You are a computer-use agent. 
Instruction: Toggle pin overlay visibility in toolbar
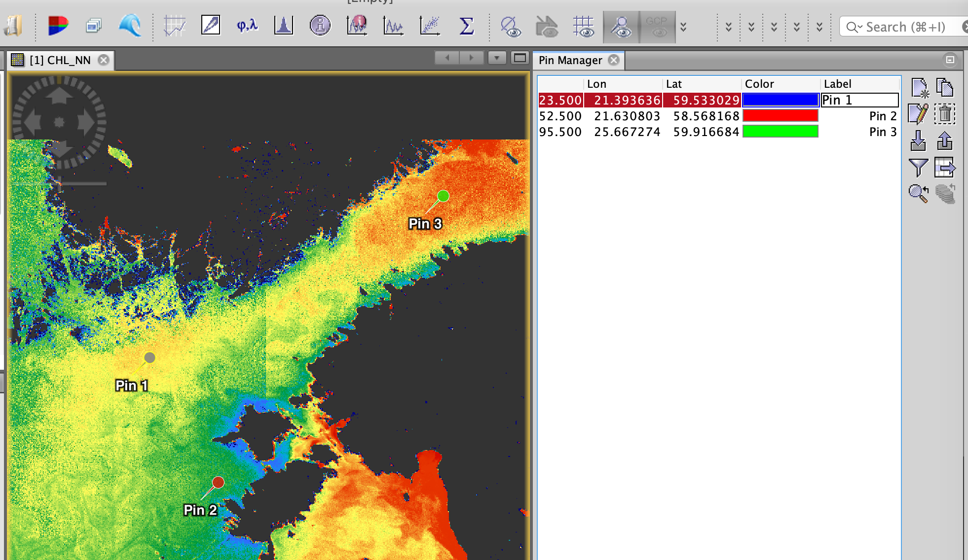coord(621,27)
